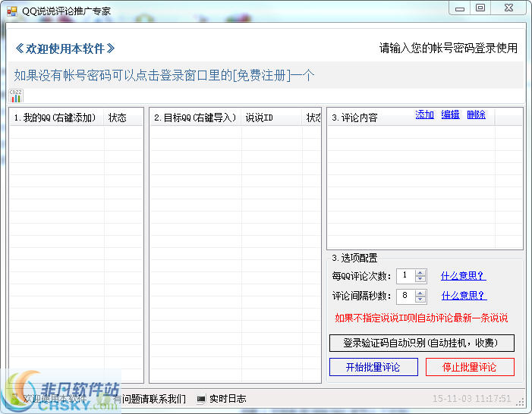This screenshot has height=414, width=532.
Task: Start batch commenting with 开始批量评论
Action: [373, 367]
